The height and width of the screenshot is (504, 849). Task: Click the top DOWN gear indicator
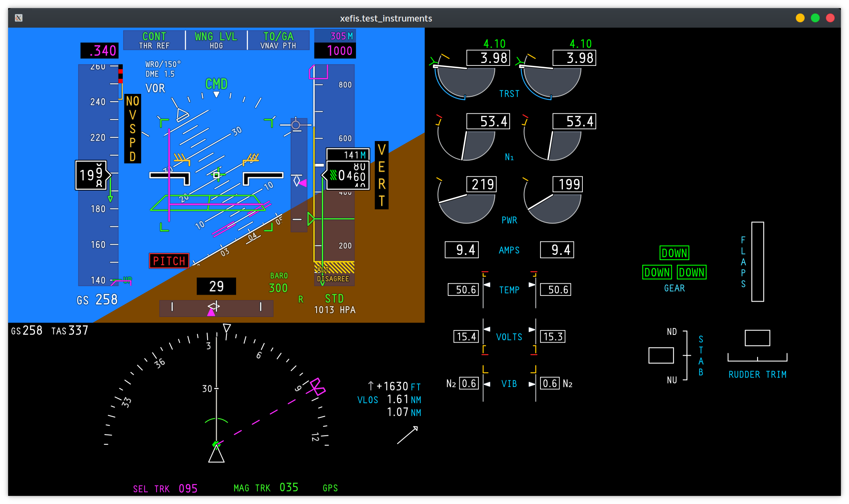(x=674, y=253)
